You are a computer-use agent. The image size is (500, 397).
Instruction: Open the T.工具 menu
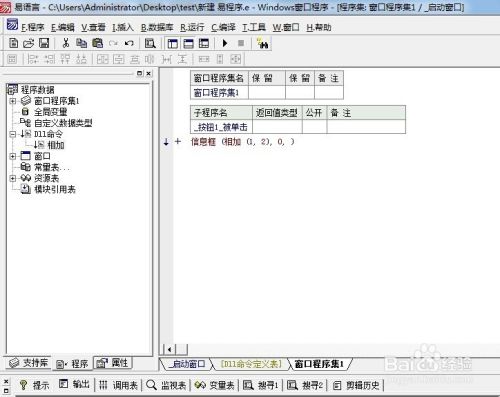(x=254, y=27)
